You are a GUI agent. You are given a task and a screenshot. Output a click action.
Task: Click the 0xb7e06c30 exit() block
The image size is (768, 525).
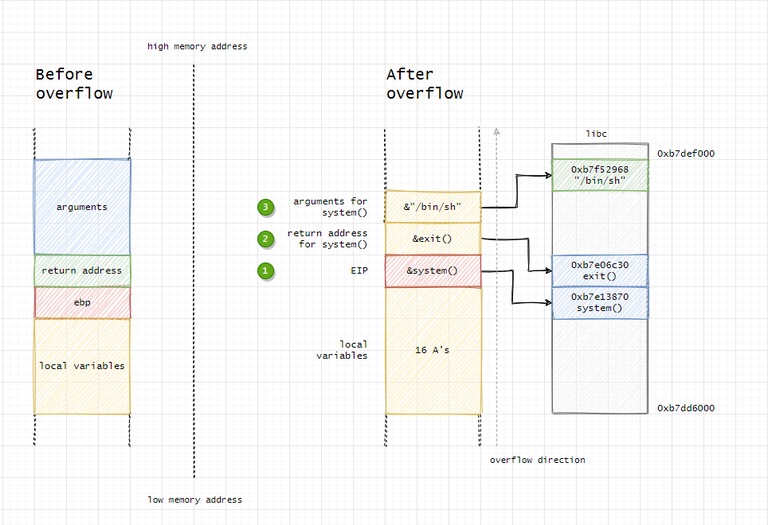click(x=600, y=270)
